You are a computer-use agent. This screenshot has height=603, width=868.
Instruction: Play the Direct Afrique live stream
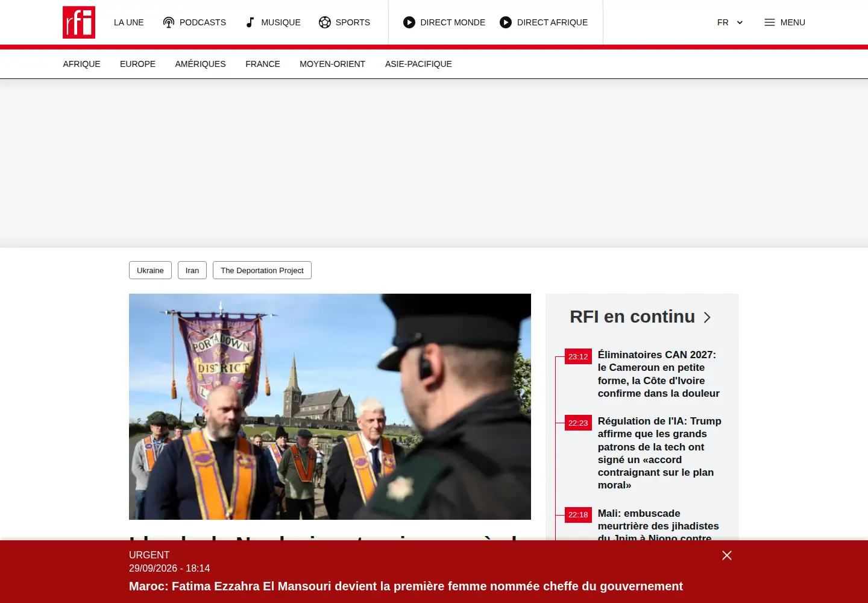coord(544,22)
